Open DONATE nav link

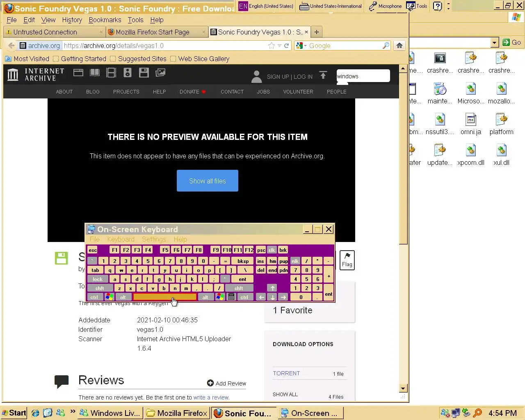(193, 92)
